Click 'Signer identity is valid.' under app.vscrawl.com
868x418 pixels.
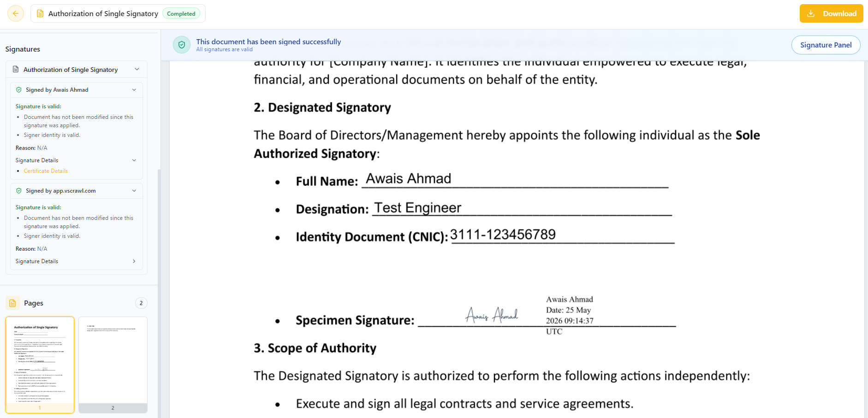(52, 236)
